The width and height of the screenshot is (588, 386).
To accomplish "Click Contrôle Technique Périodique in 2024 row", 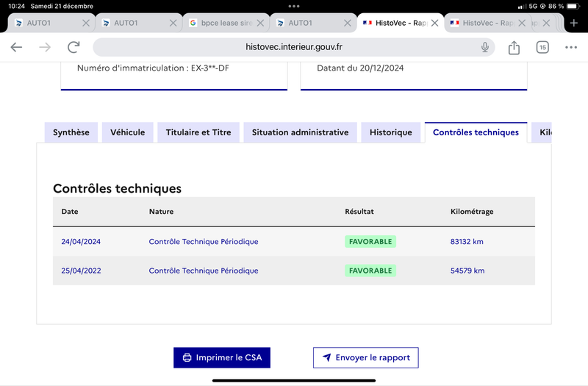I will 204,242.
